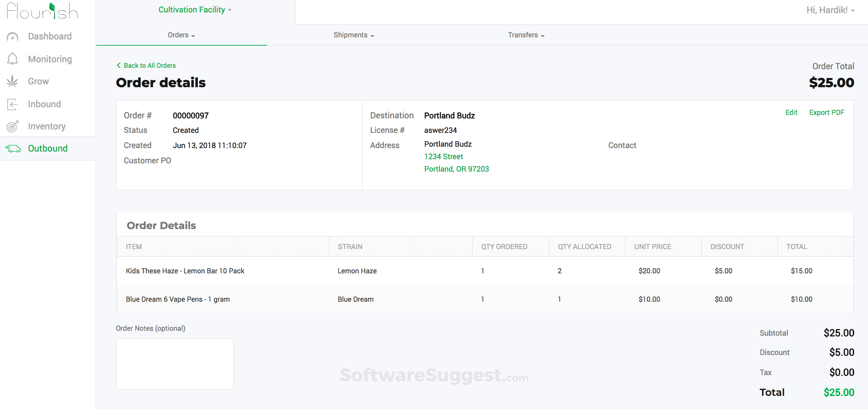Open the Transfers dropdown

click(x=526, y=35)
